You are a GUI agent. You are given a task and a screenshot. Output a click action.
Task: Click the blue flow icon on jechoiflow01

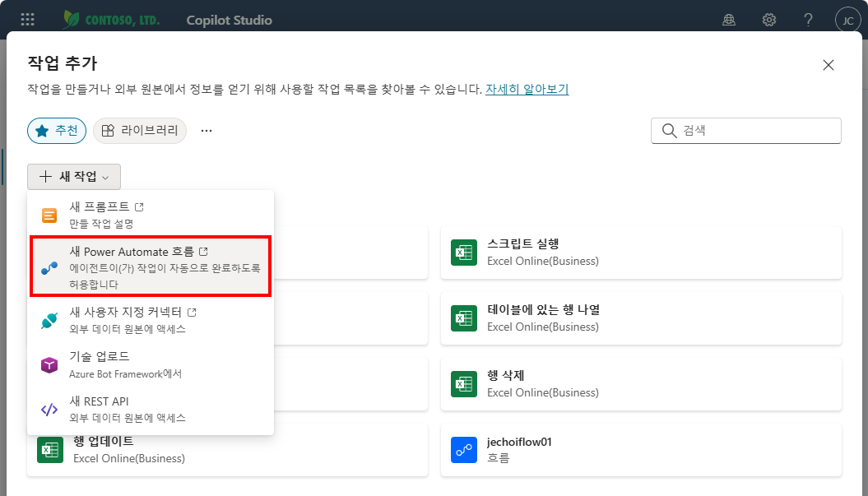pyautogui.click(x=464, y=450)
